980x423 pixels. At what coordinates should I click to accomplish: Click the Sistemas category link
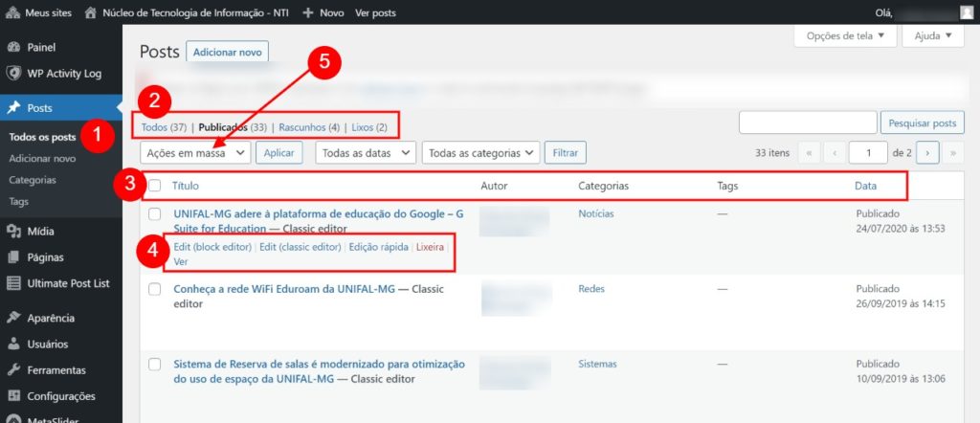(x=597, y=364)
